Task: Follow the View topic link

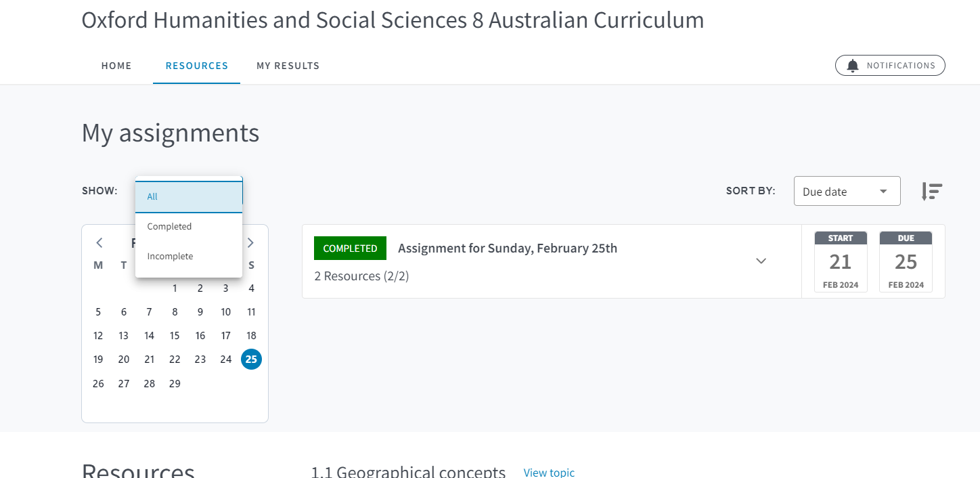Action: coord(549,472)
